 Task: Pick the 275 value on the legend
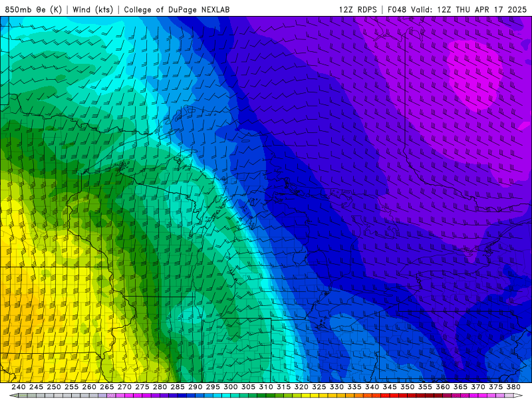point(142,387)
